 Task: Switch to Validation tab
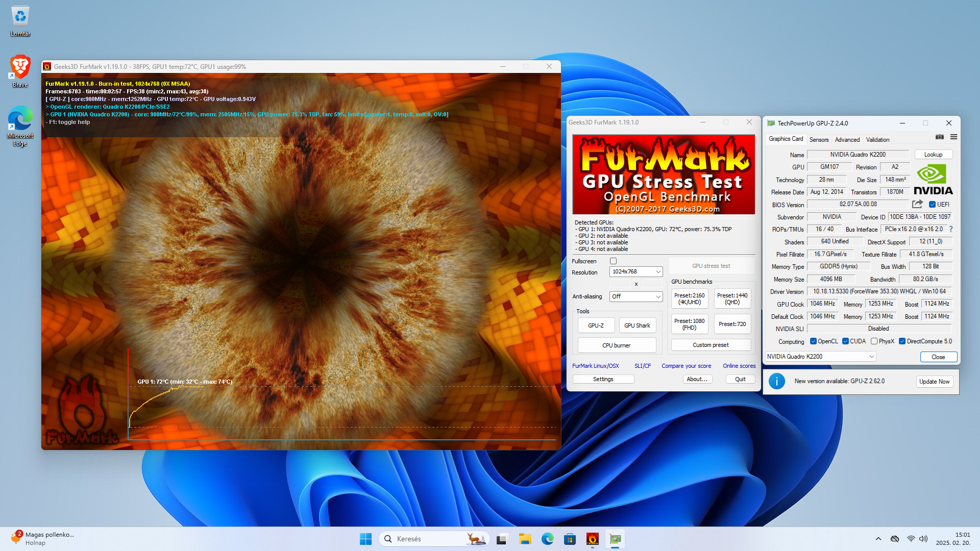[x=877, y=140]
